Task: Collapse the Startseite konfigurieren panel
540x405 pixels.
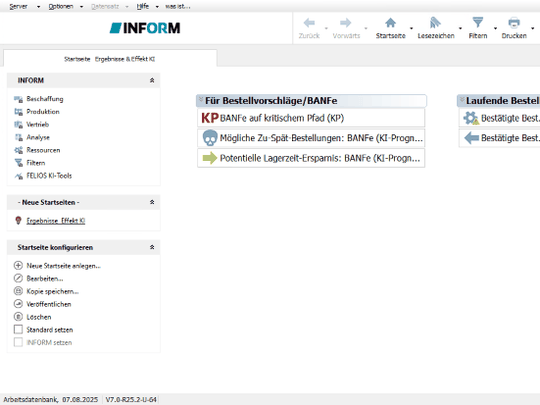Action: (152, 247)
